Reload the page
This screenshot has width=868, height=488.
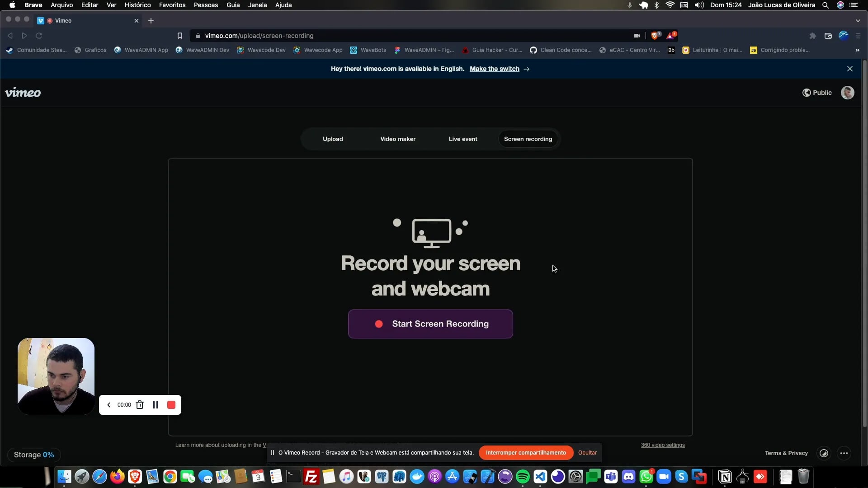pos(39,36)
